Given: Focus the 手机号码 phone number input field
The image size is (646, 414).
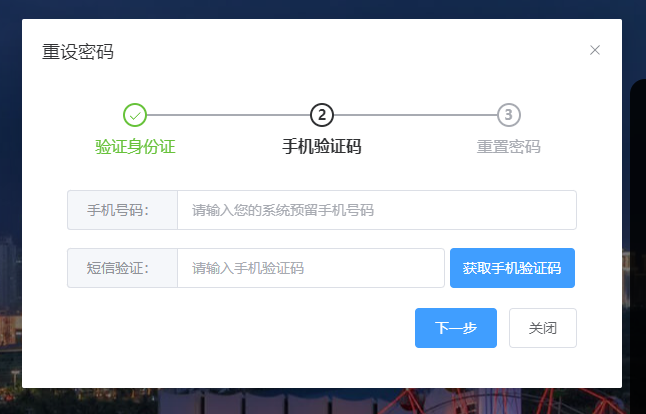Looking at the screenshot, I should click(x=377, y=210).
